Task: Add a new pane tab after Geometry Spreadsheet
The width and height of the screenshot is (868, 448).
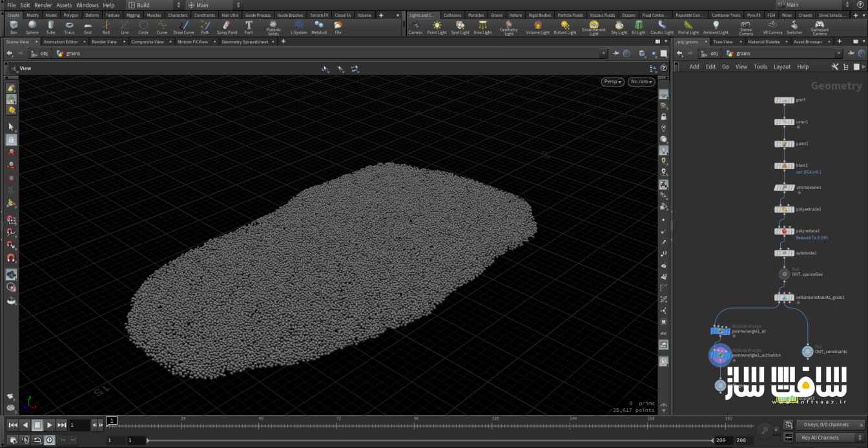Action: (283, 41)
